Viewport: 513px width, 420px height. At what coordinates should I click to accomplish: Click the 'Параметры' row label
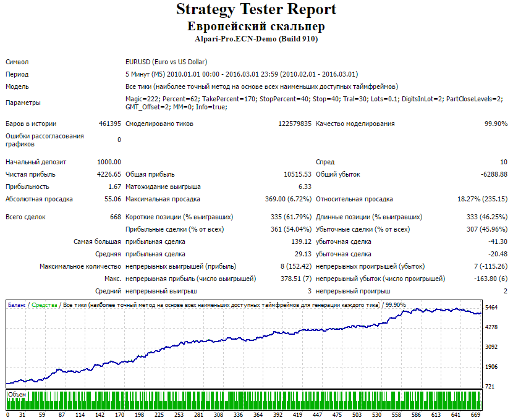coord(23,103)
